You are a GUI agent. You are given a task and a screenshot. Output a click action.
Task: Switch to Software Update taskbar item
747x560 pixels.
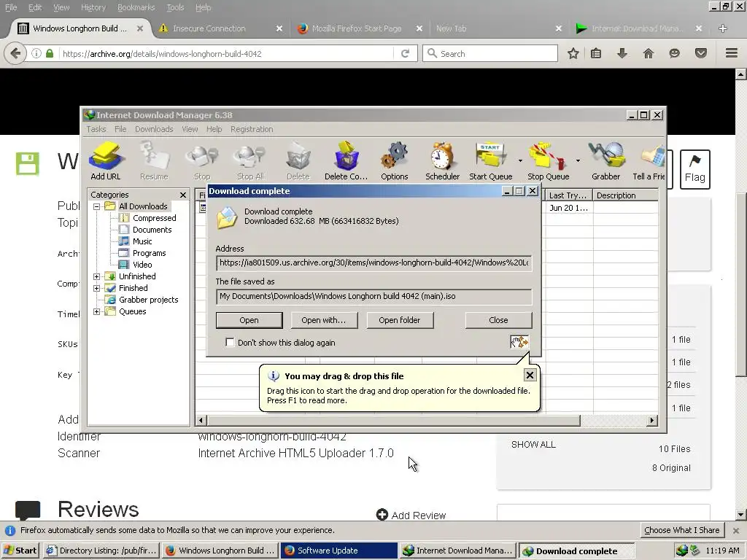pos(338,551)
